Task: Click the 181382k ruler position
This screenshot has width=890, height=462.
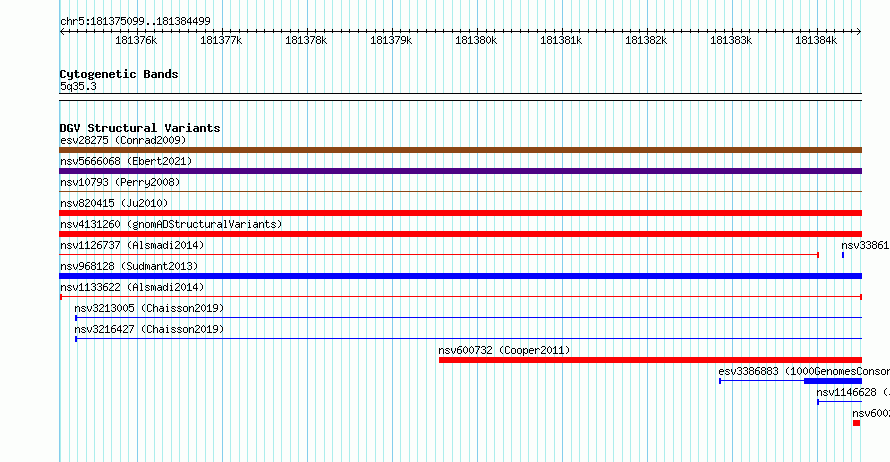Action: point(646,40)
